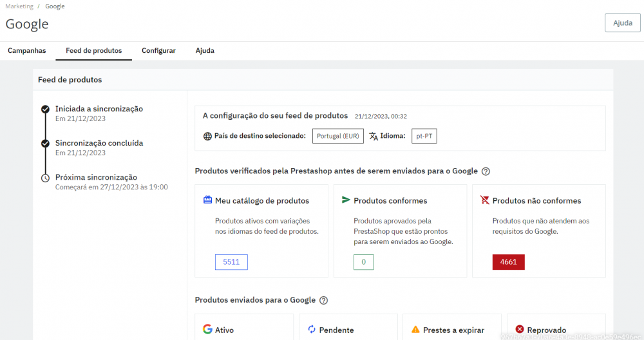644x340 pixels.
Task: Click the help icon beside Produtos verificados heading
Action: pyautogui.click(x=486, y=171)
